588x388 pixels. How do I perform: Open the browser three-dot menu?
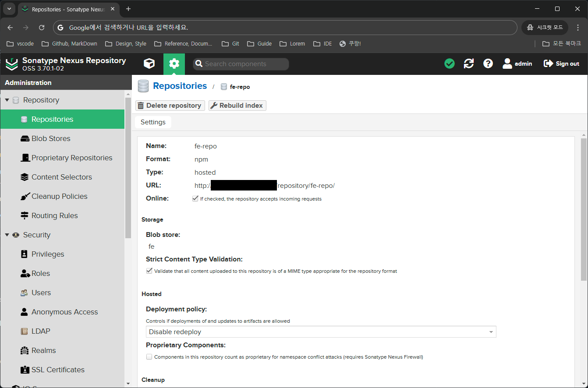pyautogui.click(x=578, y=28)
